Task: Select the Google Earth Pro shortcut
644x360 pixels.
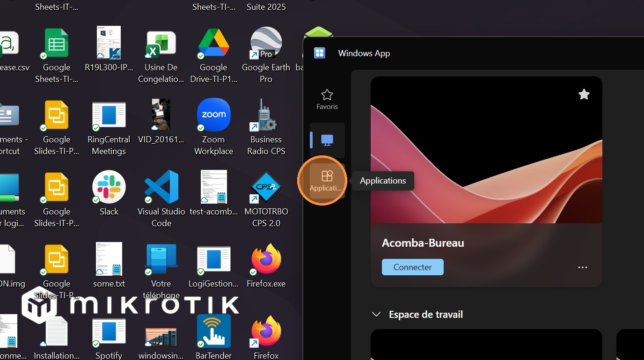Action: pyautogui.click(x=266, y=55)
